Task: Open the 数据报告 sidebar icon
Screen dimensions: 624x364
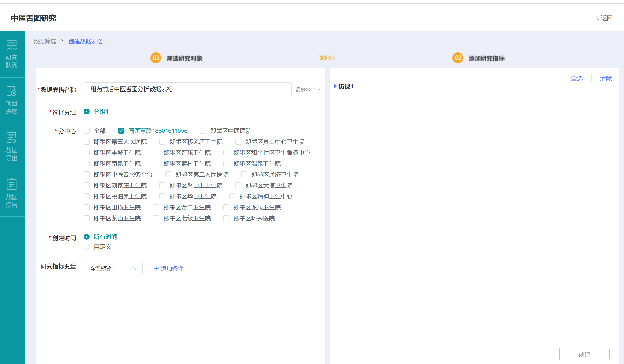Action: click(x=12, y=184)
